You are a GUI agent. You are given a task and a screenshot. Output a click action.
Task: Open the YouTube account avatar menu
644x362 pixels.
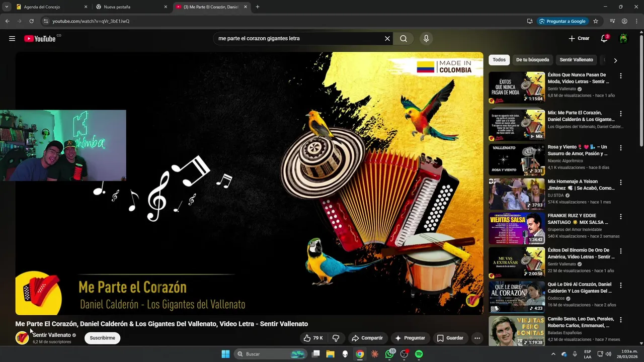[x=623, y=39]
